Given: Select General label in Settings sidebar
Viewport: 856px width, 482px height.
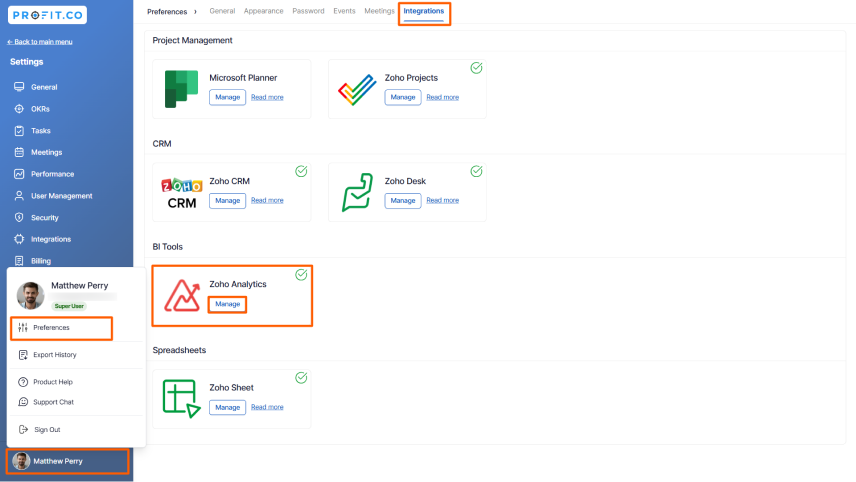Looking at the screenshot, I should click(x=44, y=87).
